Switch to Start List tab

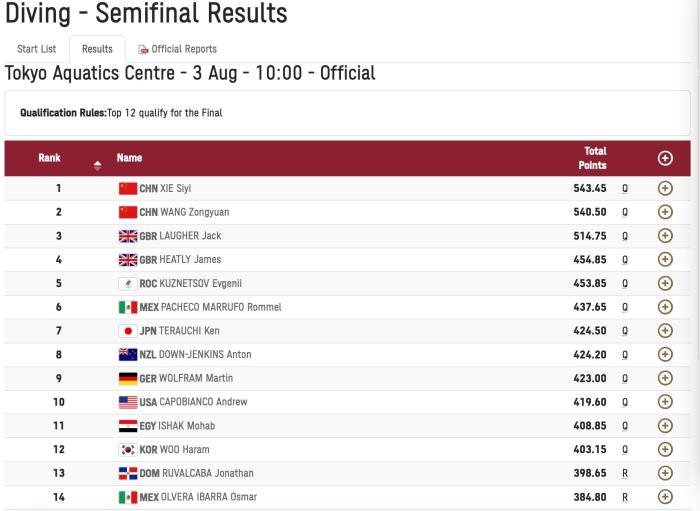[x=37, y=49]
